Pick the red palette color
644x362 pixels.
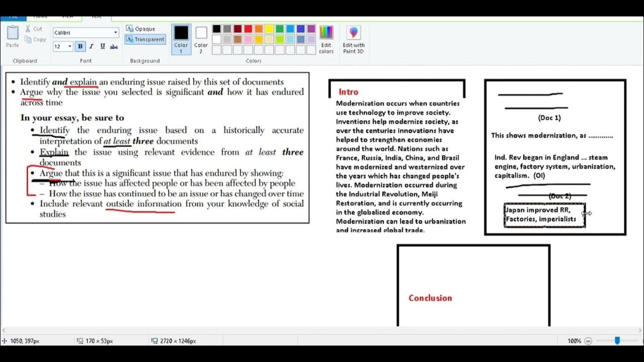tap(248, 29)
